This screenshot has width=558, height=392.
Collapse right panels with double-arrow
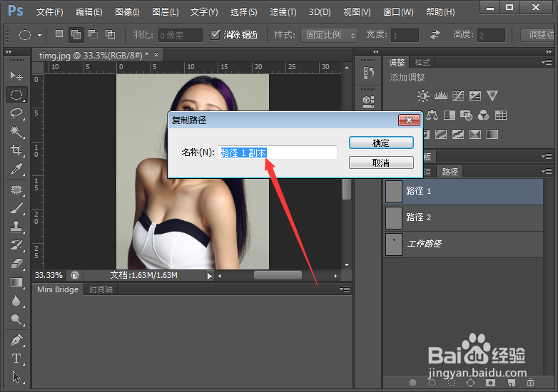pyautogui.click(x=549, y=51)
